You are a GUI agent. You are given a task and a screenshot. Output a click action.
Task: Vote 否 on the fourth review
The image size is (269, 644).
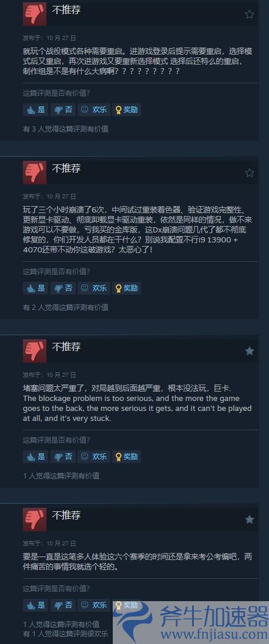[63, 605]
